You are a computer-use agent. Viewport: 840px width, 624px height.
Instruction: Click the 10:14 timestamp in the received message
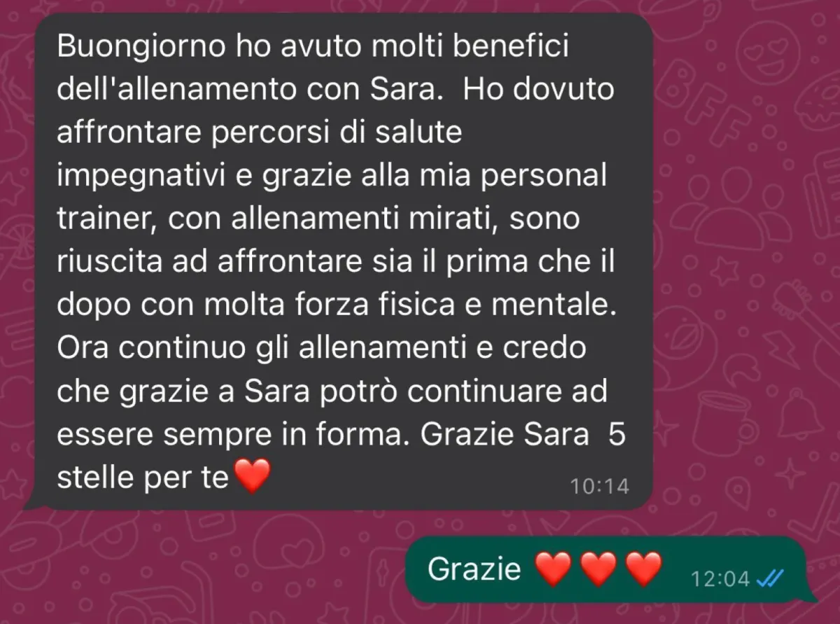coord(599,485)
